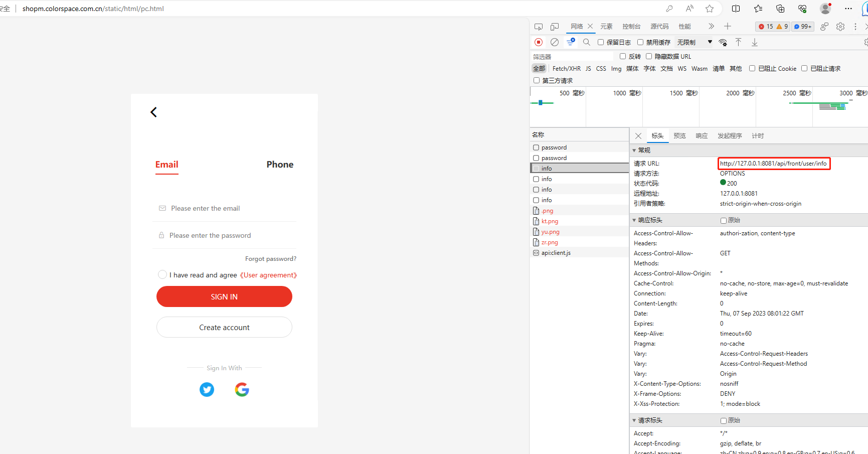The width and height of the screenshot is (868, 454).
Task: Close the 网络 tab with its X
Action: pyautogui.click(x=590, y=26)
